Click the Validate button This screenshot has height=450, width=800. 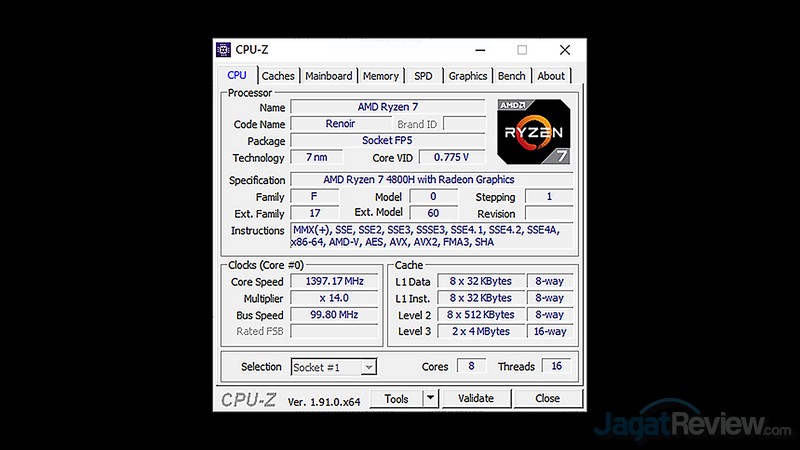(x=476, y=398)
